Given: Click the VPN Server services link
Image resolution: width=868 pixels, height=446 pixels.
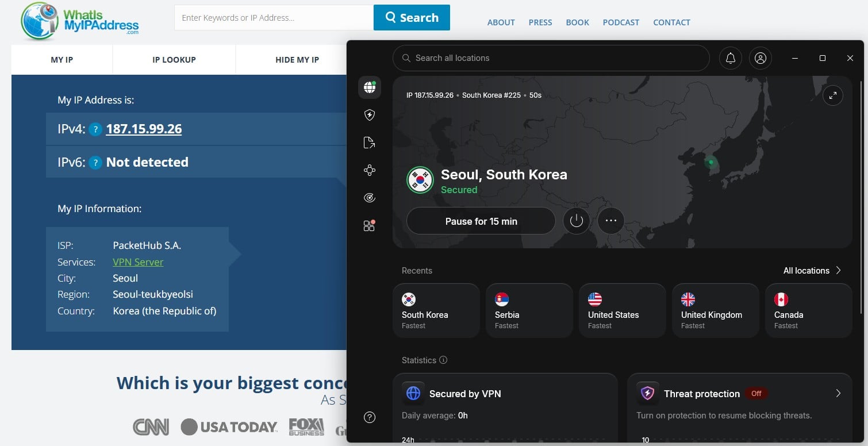Looking at the screenshot, I should click(x=138, y=262).
